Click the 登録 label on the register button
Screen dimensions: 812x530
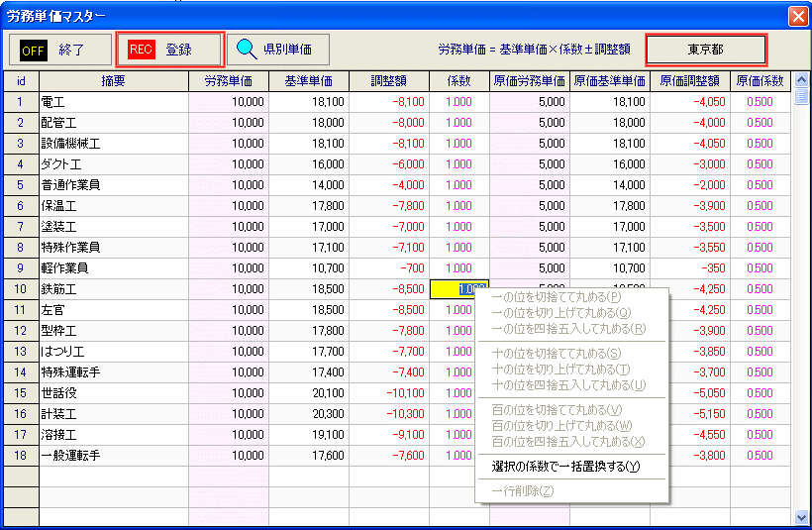point(179,49)
